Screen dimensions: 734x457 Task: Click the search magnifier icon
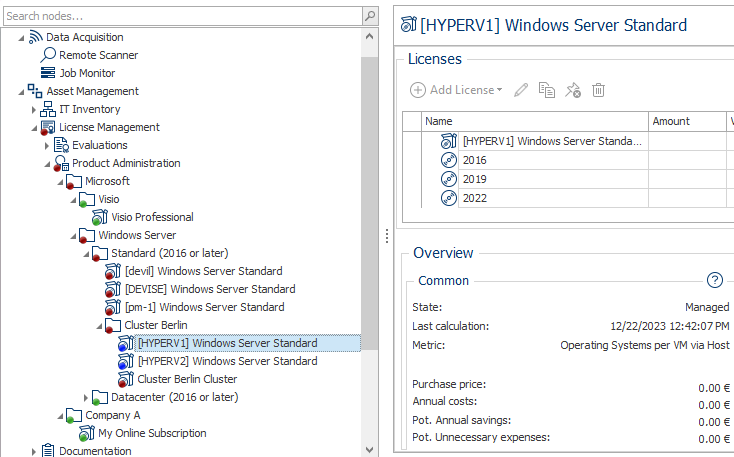pos(370,16)
